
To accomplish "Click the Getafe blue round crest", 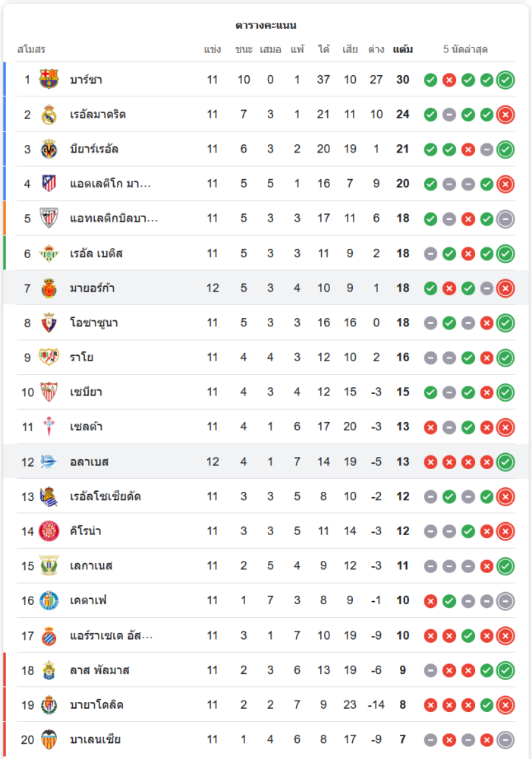I will (x=49, y=600).
